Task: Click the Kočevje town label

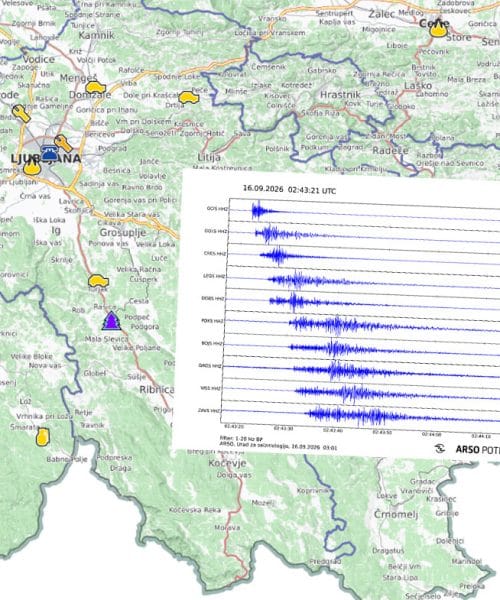Action: point(227,463)
